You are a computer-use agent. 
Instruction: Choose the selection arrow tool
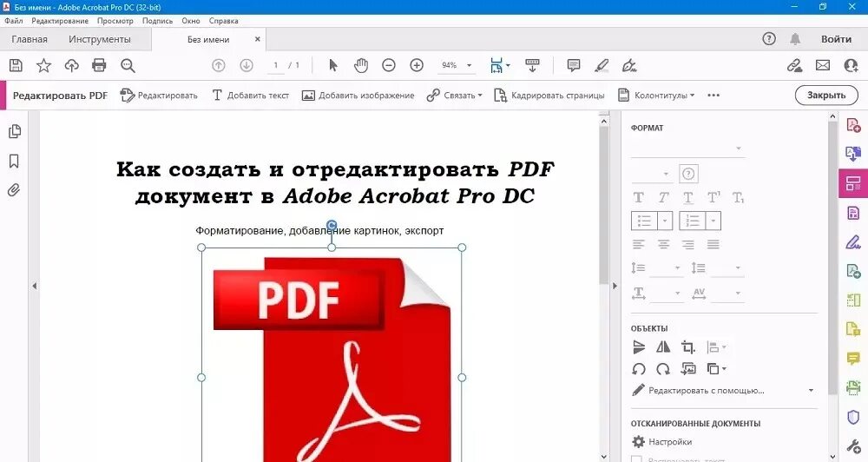[x=332, y=65]
